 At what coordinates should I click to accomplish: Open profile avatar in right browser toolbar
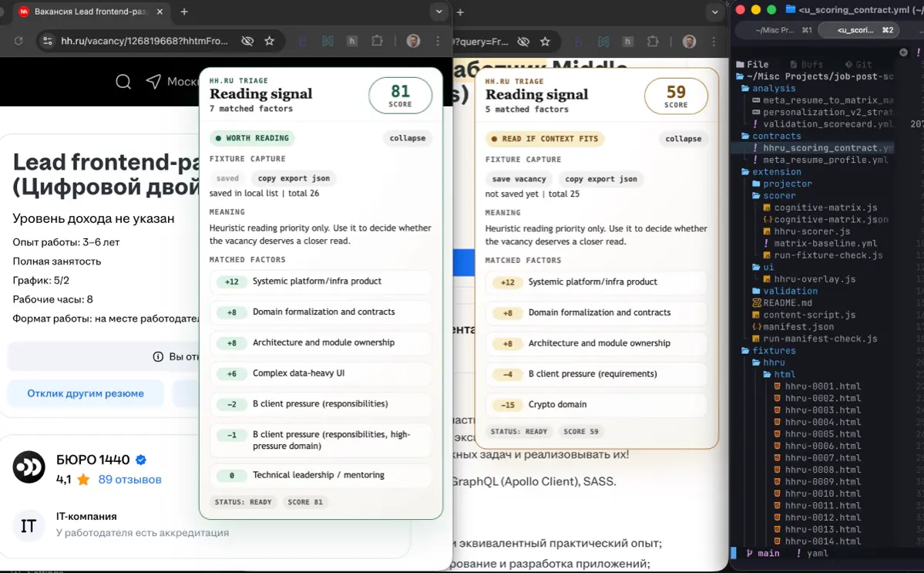689,42
